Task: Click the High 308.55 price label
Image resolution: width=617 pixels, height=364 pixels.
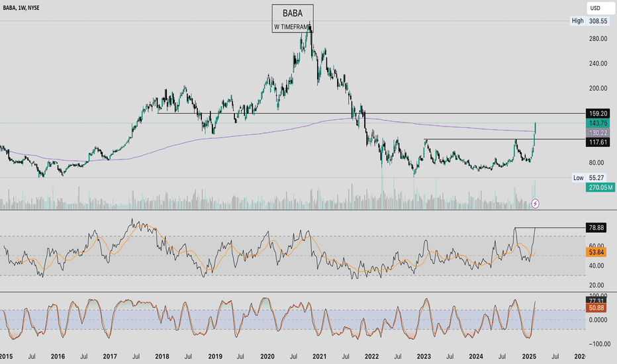Action: pyautogui.click(x=590, y=21)
